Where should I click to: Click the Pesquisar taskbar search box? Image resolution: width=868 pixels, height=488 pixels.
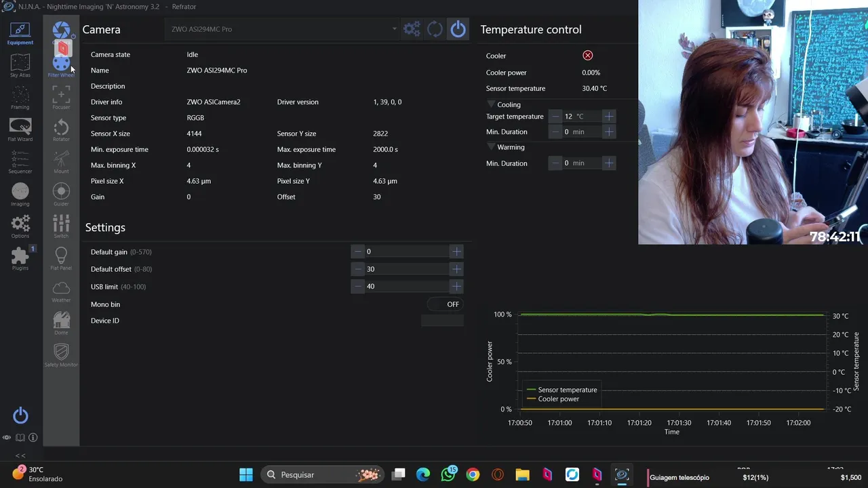(x=323, y=474)
